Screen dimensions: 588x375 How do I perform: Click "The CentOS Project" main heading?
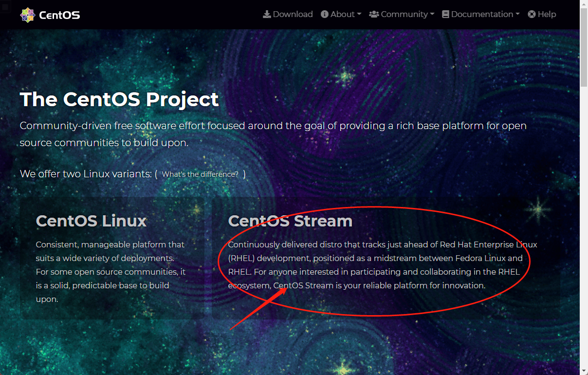click(119, 99)
